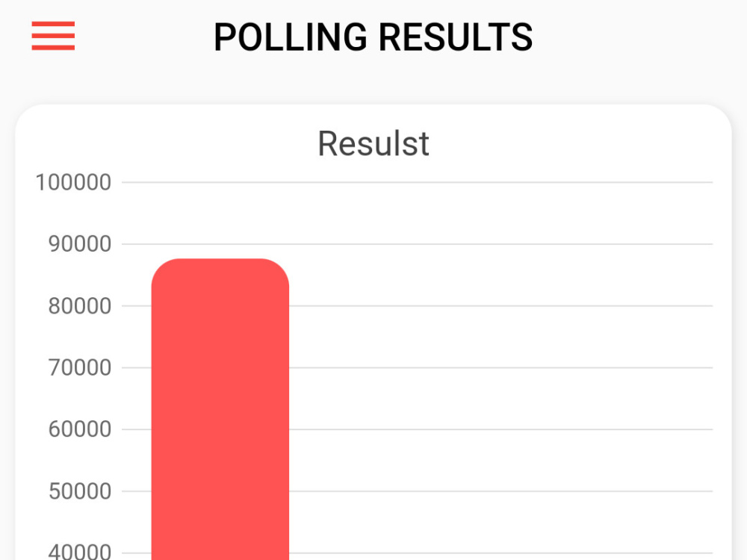The image size is (747, 560).
Task: Click the 80000 axis label
Action: tap(80, 305)
